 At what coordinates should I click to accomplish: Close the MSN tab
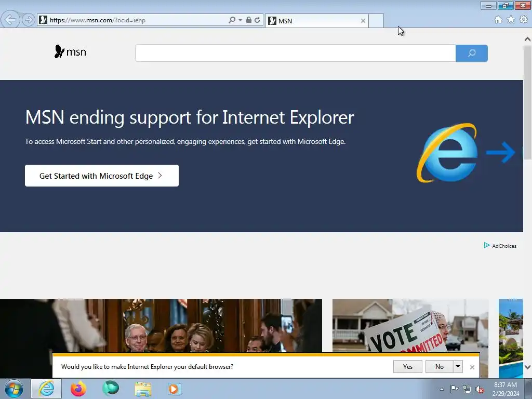click(x=363, y=21)
